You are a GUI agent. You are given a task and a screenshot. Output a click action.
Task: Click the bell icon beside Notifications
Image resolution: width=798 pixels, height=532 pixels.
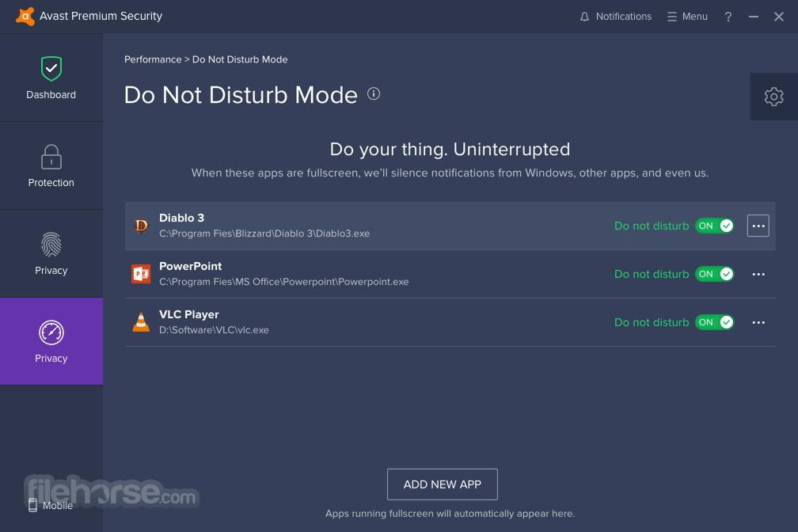point(585,17)
